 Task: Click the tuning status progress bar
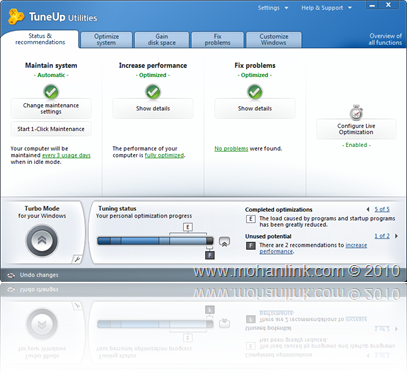click(155, 241)
